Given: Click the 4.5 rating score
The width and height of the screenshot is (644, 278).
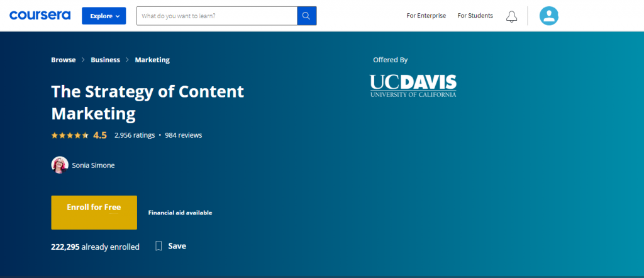Looking at the screenshot, I should coord(100,135).
